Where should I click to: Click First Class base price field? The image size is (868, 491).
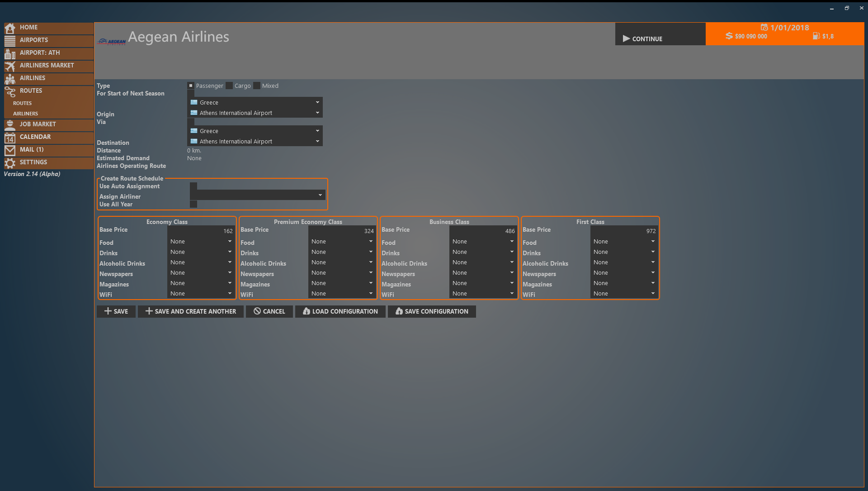(624, 231)
